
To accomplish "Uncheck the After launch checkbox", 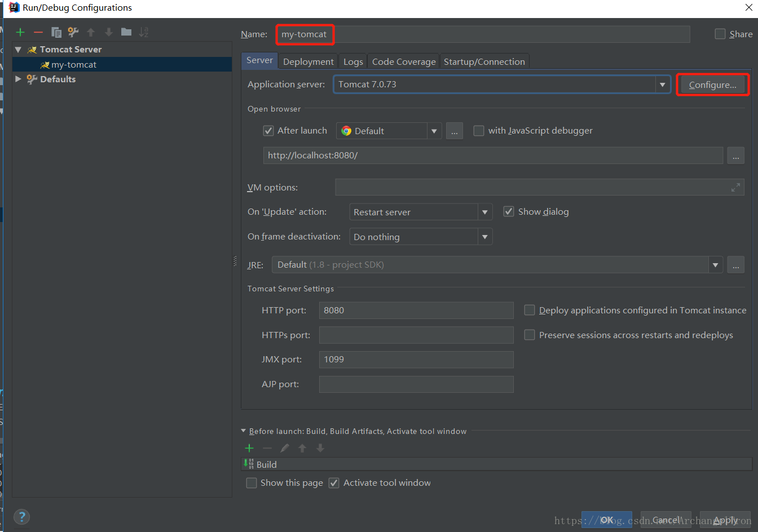I will pos(268,131).
